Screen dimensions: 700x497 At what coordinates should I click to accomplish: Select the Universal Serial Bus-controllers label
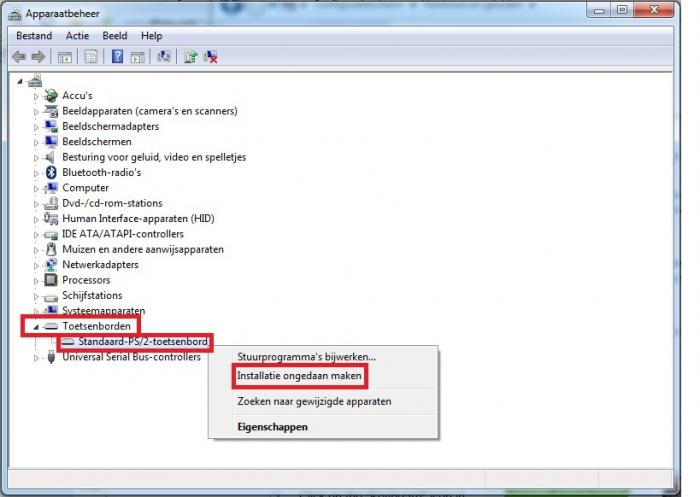(x=131, y=357)
